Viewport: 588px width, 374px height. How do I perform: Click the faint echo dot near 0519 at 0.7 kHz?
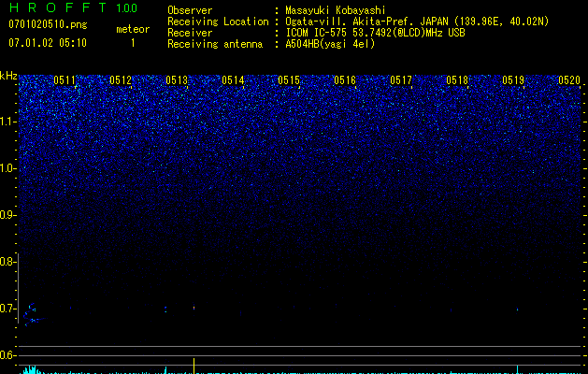[x=517, y=309]
